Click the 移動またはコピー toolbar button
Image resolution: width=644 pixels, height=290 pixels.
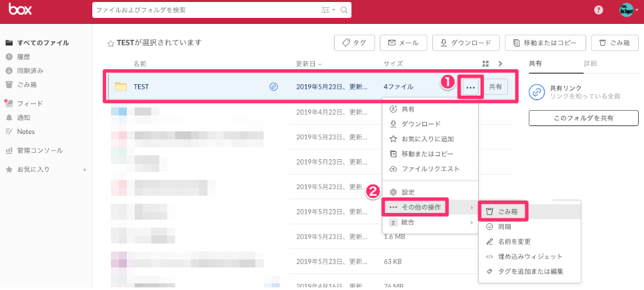pyautogui.click(x=544, y=42)
